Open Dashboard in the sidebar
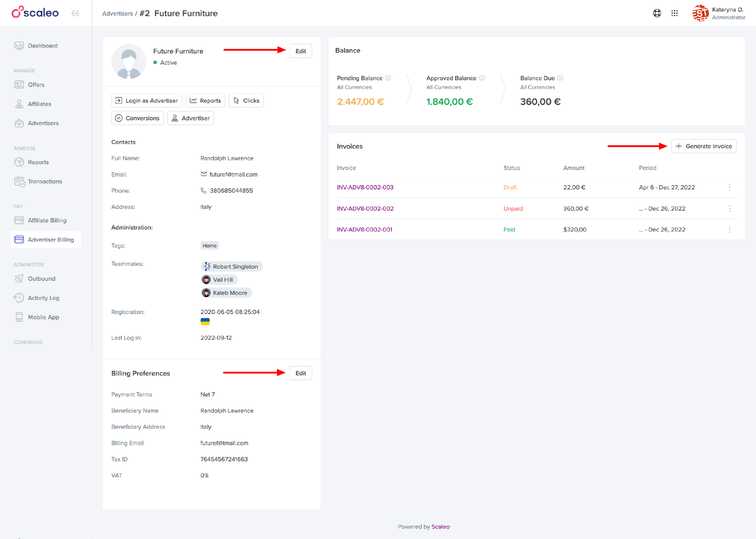Screen dimensions: 756x539 [x=36, y=46]
